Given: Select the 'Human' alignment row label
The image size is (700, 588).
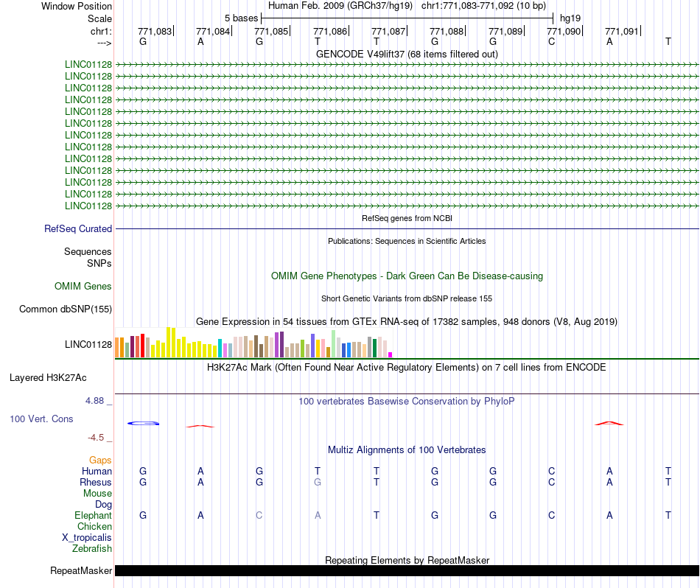Looking at the screenshot, I should (97, 472).
